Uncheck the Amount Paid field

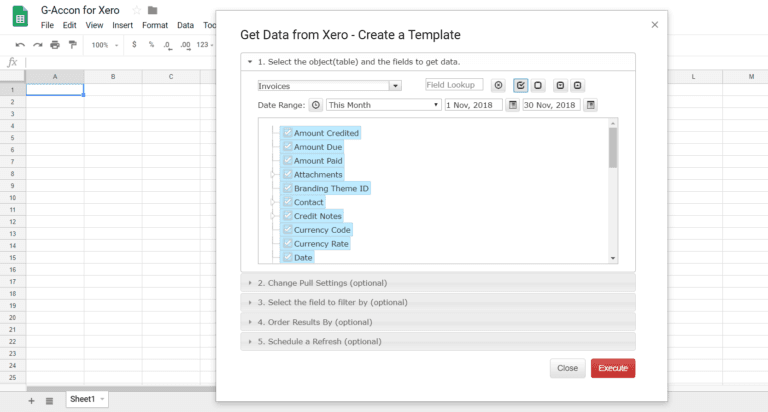click(288, 160)
